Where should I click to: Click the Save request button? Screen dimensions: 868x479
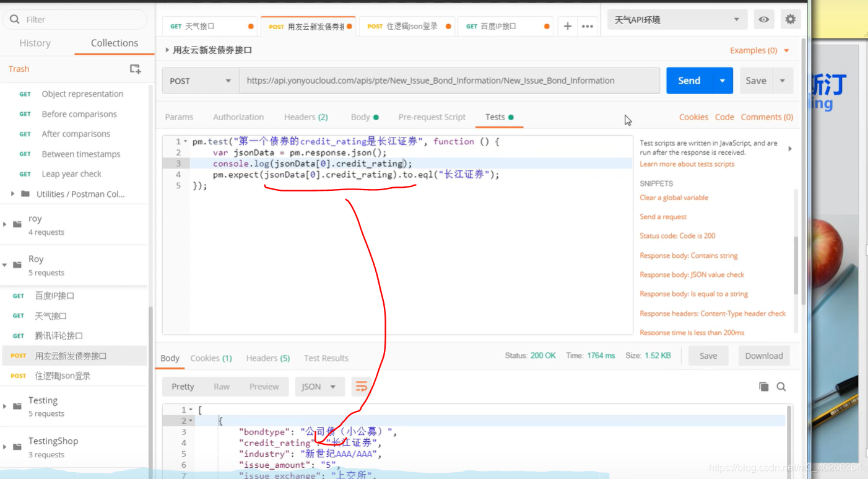click(x=756, y=81)
